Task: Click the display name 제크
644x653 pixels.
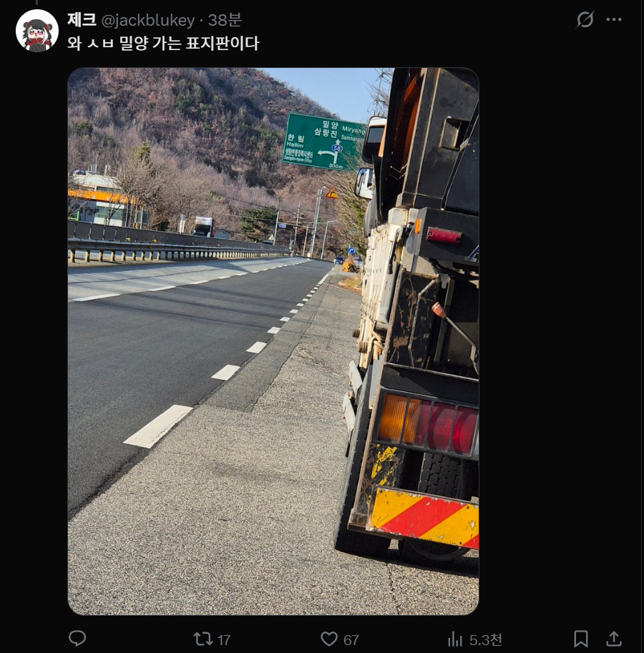Action: pyautogui.click(x=82, y=20)
